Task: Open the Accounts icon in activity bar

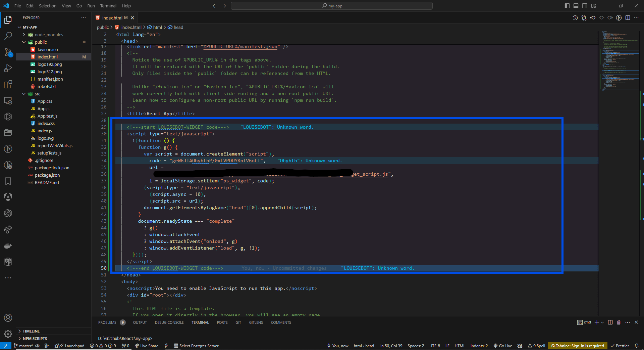Action: coord(8,318)
